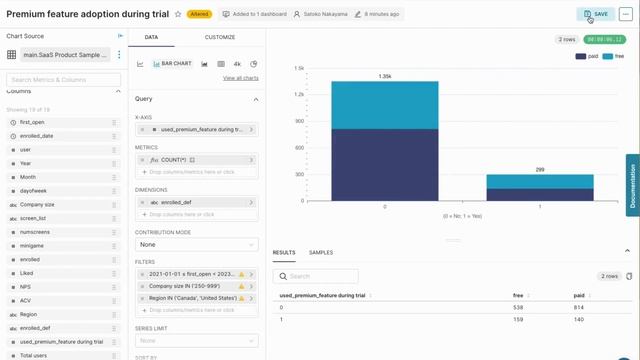The height and width of the screenshot is (360, 640).
Task: Expand X-axis column options arrow
Action: click(251, 129)
